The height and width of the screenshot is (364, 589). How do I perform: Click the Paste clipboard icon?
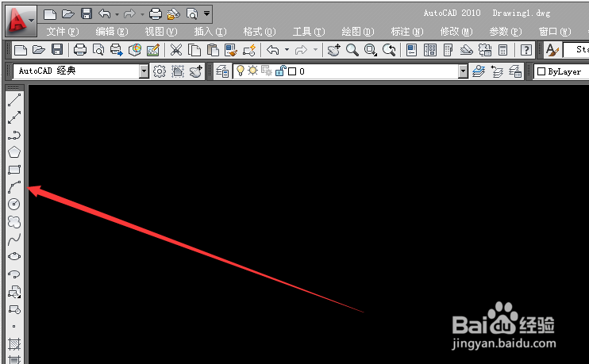(212, 50)
